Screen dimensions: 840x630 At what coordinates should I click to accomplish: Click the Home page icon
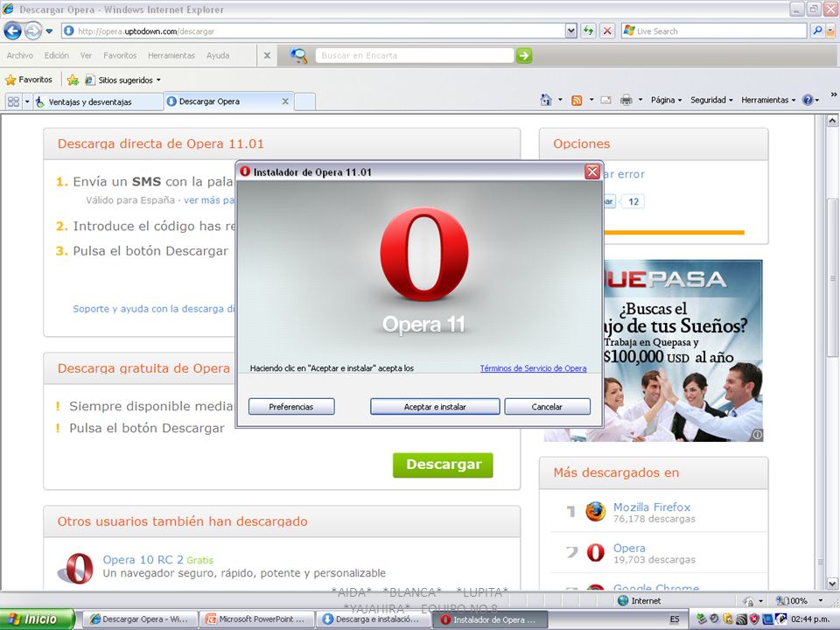coord(546,100)
